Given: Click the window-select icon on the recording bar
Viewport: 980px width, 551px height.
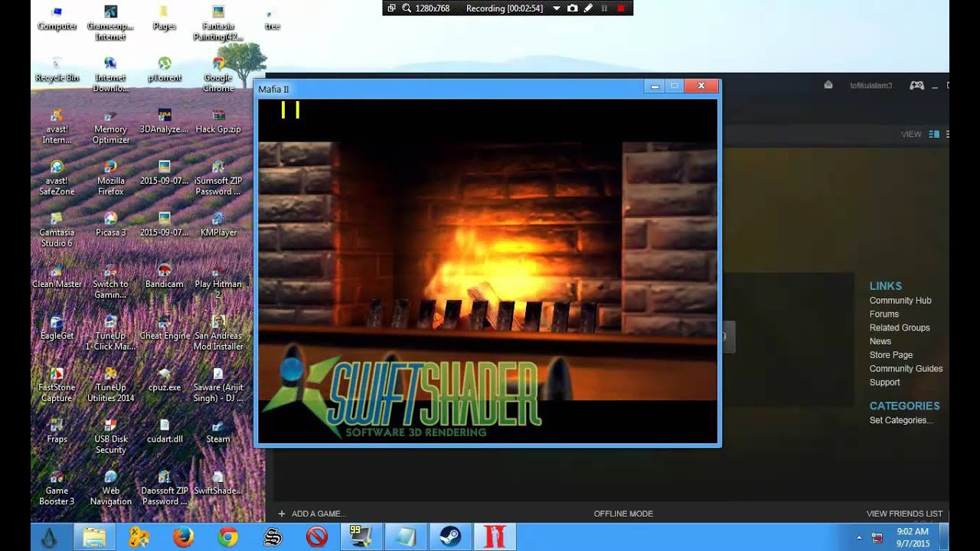Looking at the screenshot, I should click(x=391, y=8).
